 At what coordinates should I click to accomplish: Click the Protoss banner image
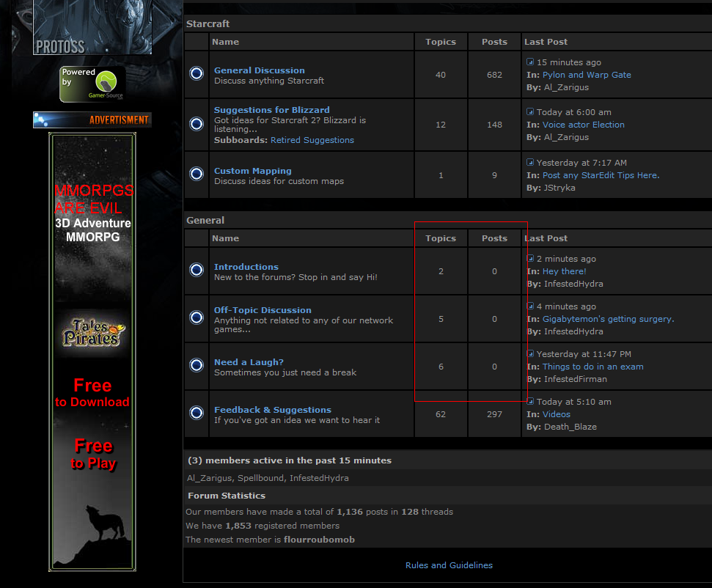pos(92,27)
